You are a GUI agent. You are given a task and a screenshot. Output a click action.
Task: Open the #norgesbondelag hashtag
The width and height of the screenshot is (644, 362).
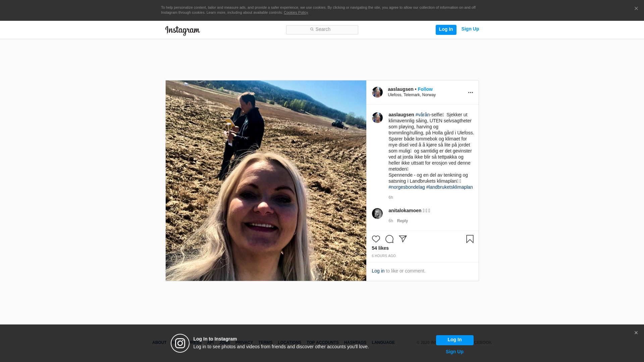pyautogui.click(x=407, y=187)
